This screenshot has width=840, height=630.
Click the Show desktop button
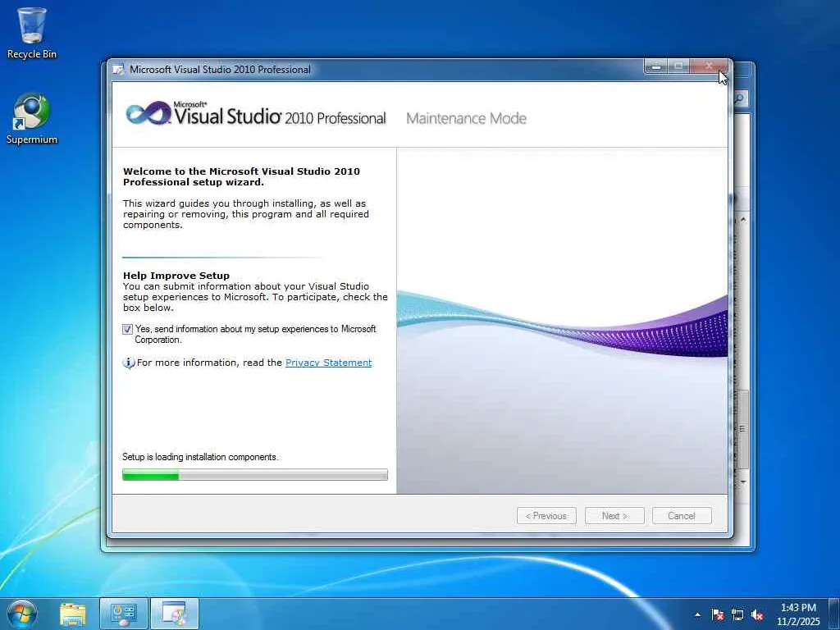834,614
